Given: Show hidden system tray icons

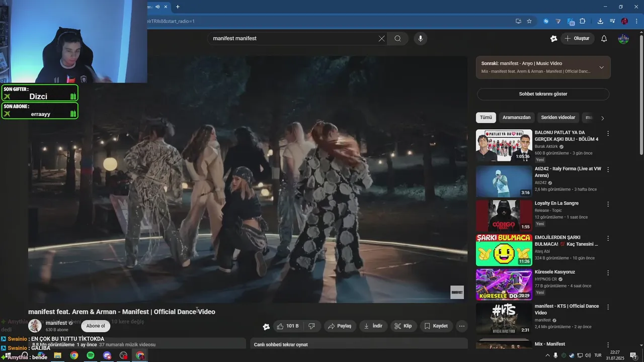Looking at the screenshot, I should [x=547, y=355].
